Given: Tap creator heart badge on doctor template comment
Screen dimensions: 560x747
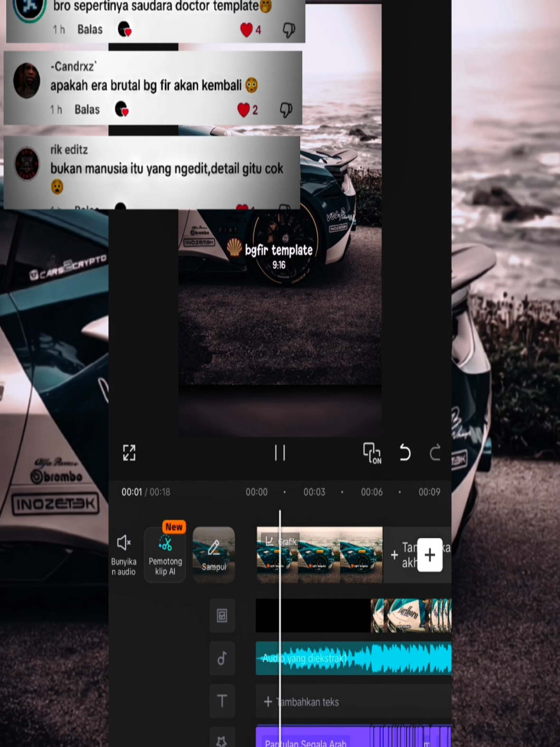Looking at the screenshot, I should click(x=124, y=29).
